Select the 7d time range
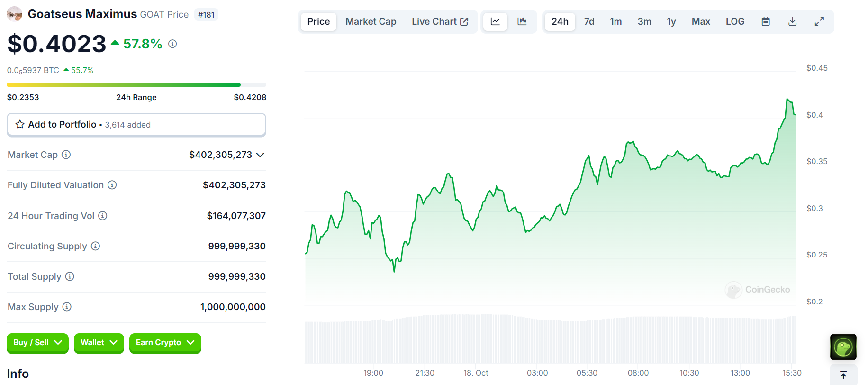This screenshot has height=385, width=868. coord(589,21)
